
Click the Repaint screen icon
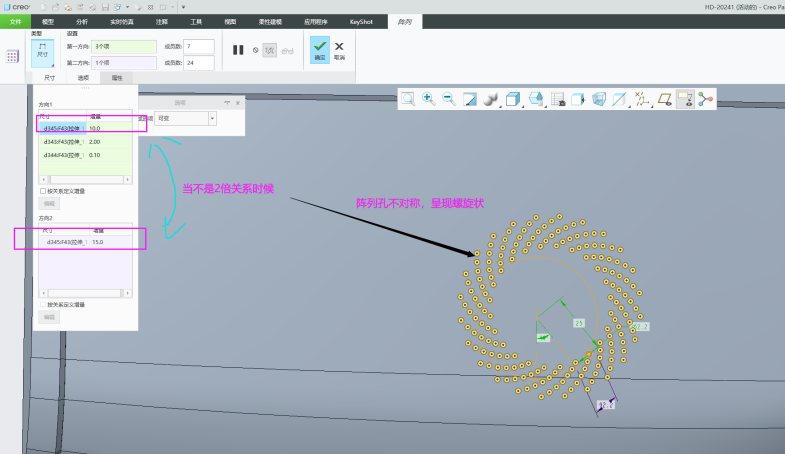point(470,99)
